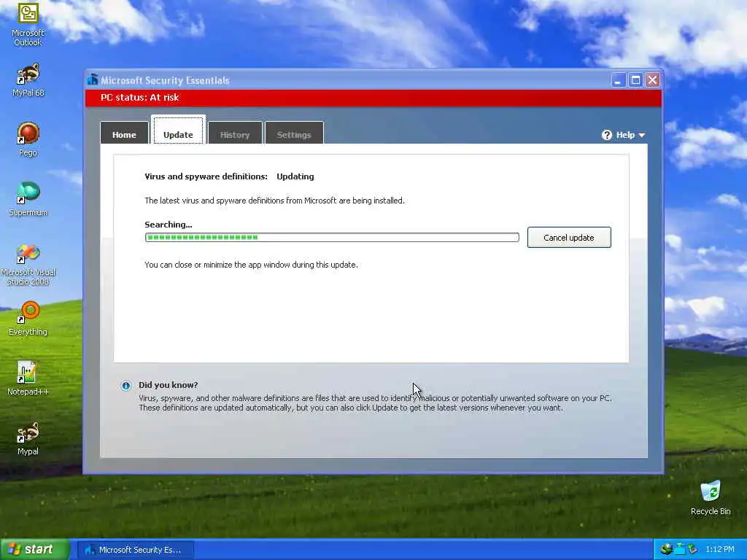Close the Microsoft Security Essentials window
Image resolution: width=747 pixels, height=560 pixels.
(x=653, y=80)
